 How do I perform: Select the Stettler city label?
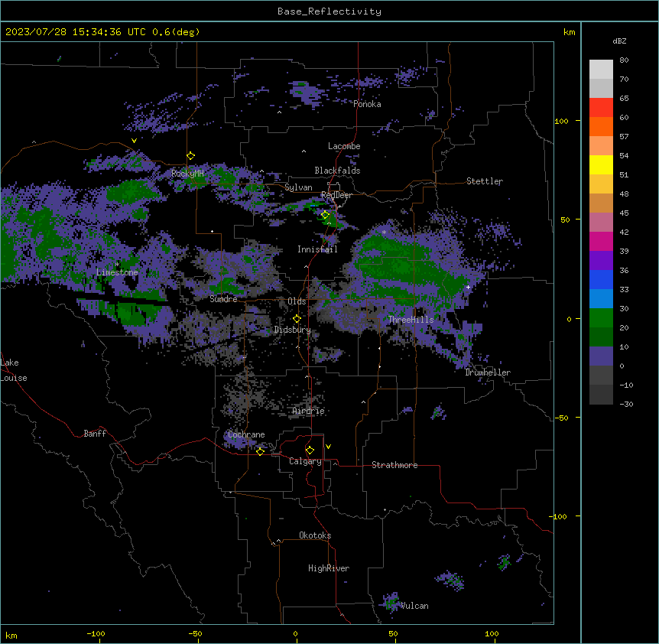(x=484, y=181)
